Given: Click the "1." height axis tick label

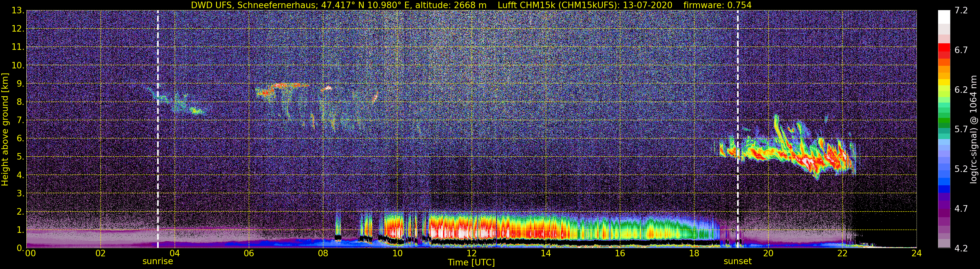Looking at the screenshot, I should pos(20,230).
